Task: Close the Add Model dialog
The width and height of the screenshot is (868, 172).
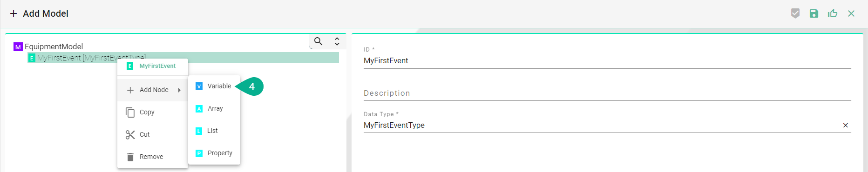Action: (x=851, y=13)
